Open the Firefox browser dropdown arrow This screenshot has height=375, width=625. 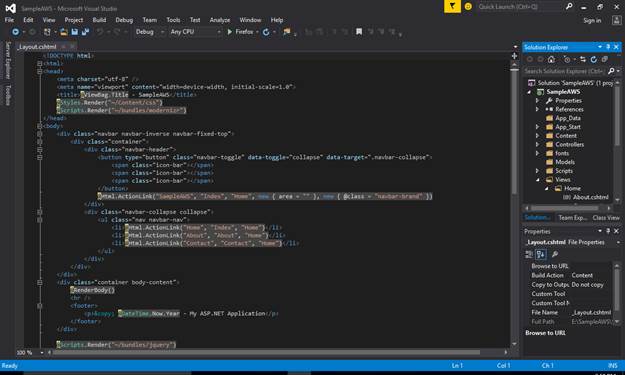point(257,32)
